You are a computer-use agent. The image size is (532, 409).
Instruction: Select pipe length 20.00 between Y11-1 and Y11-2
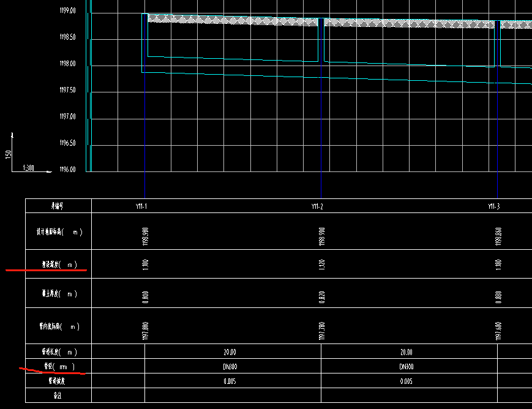pyautogui.click(x=230, y=352)
